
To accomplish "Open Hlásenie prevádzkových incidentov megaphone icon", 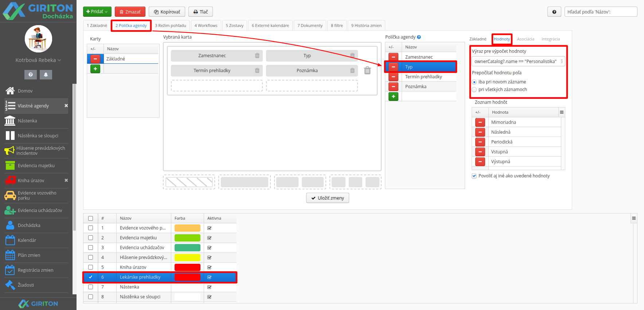I will tap(9, 150).
